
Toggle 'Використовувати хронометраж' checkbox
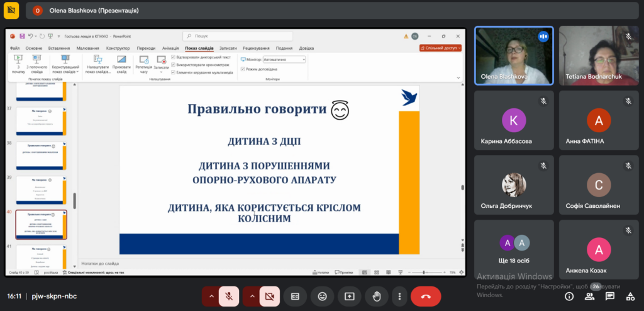point(174,64)
